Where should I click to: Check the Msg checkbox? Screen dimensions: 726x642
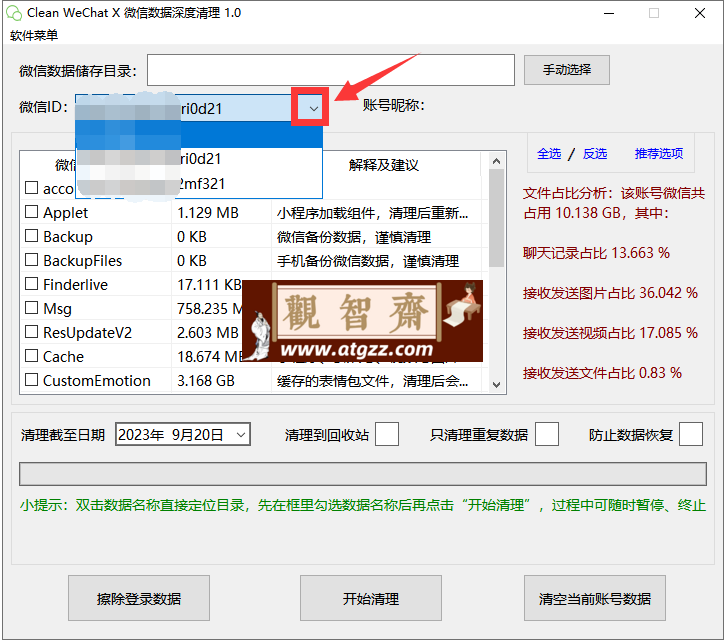(x=31, y=307)
